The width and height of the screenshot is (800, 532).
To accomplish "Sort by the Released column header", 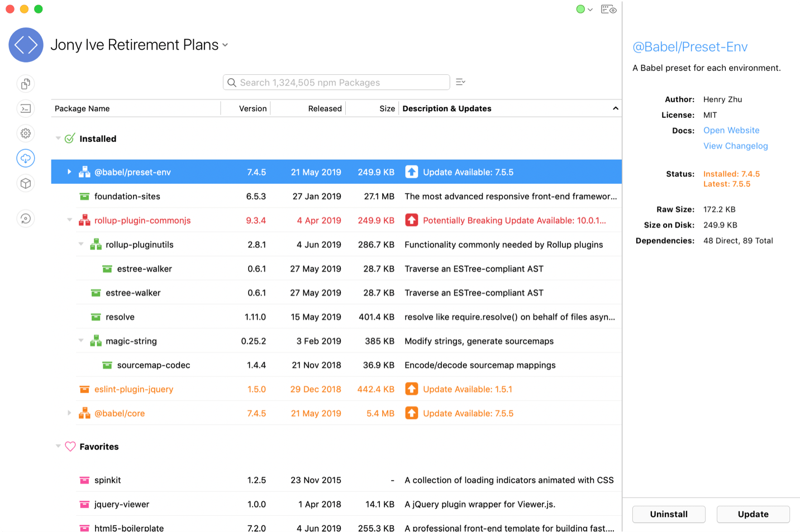I will click(308, 108).
